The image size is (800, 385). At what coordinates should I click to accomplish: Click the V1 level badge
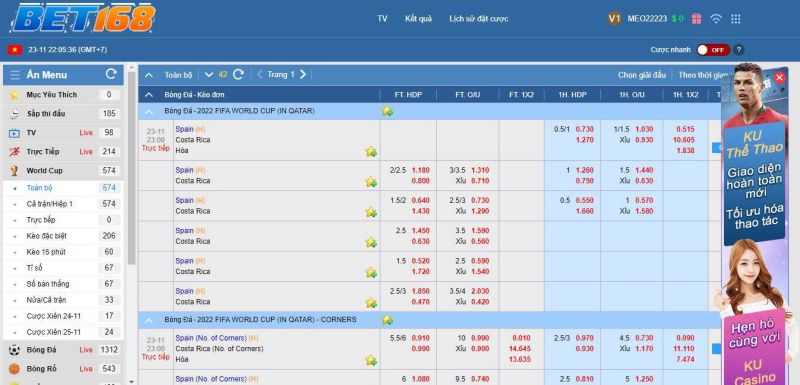(x=614, y=19)
